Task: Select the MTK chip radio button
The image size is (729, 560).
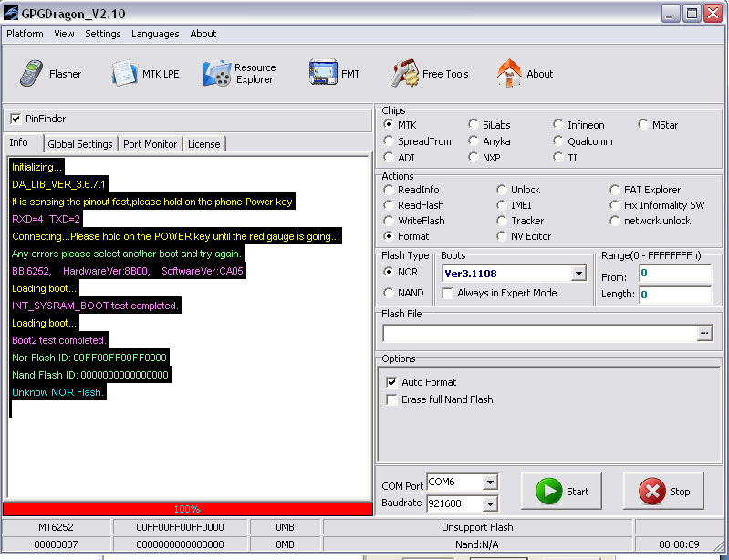Action: click(x=388, y=125)
